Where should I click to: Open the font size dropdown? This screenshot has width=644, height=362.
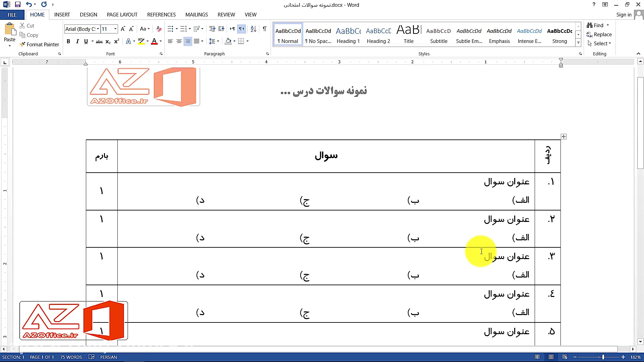(x=114, y=29)
